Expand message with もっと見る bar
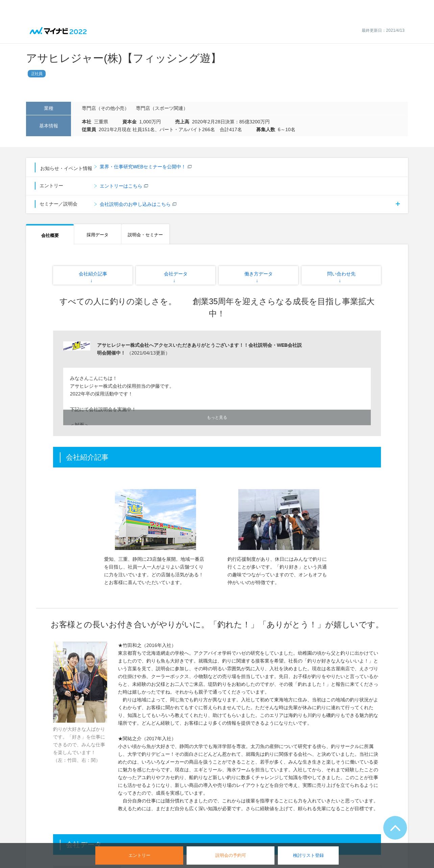Image resolution: width=434 pixels, height=868 pixels. (x=217, y=417)
